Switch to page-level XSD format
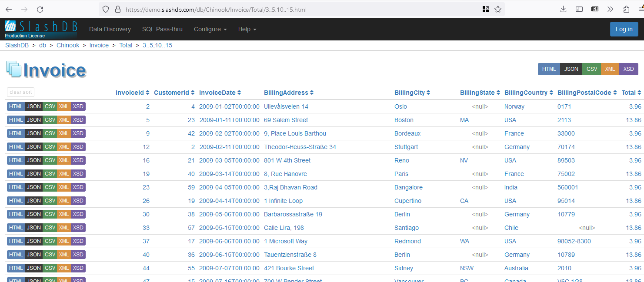 tap(629, 69)
